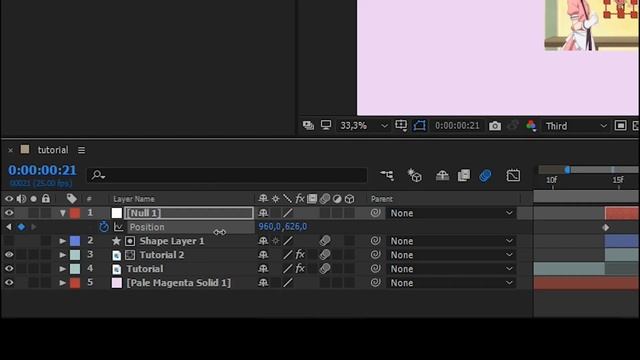Click the blue label color of Shape Layer 1
The image size is (640, 360).
tap(75, 241)
